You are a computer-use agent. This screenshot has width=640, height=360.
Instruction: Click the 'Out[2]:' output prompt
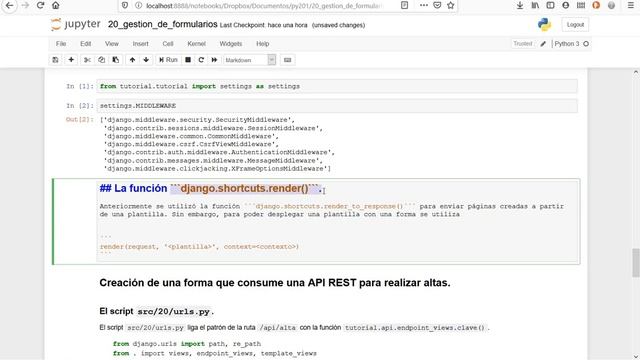[79, 119]
